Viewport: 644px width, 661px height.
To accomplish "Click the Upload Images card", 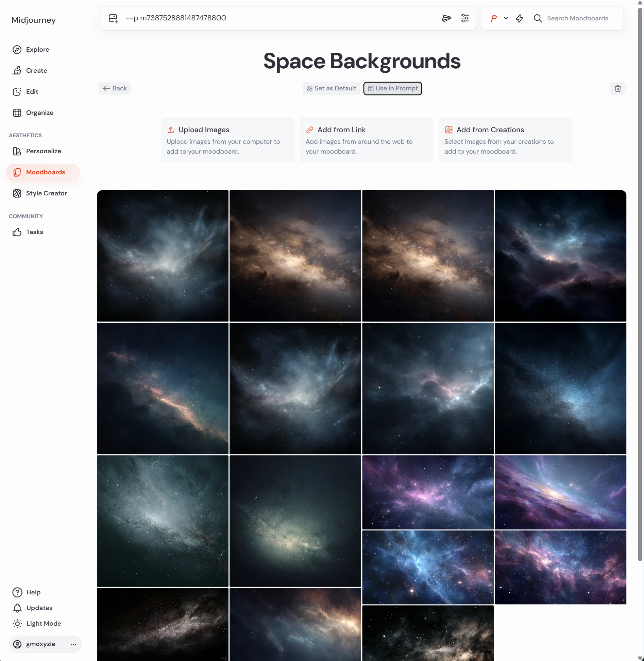I will tap(227, 140).
